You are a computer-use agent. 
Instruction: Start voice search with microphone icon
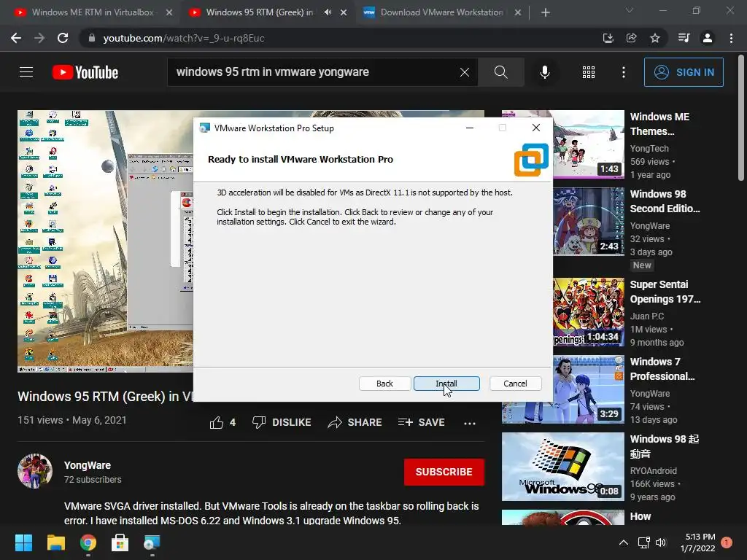544,72
